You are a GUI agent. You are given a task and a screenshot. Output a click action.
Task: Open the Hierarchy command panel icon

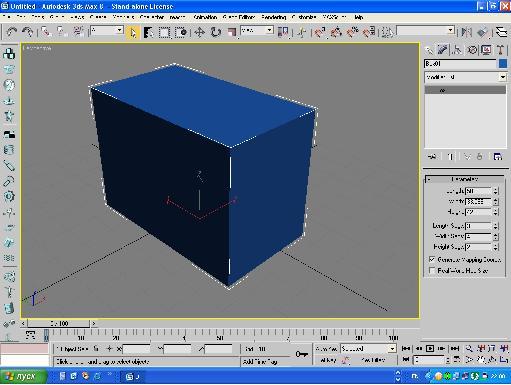coord(457,50)
